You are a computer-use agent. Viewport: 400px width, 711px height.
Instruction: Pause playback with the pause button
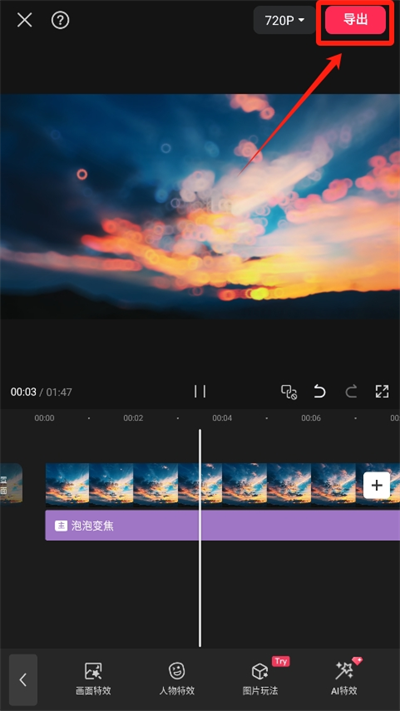(x=200, y=391)
